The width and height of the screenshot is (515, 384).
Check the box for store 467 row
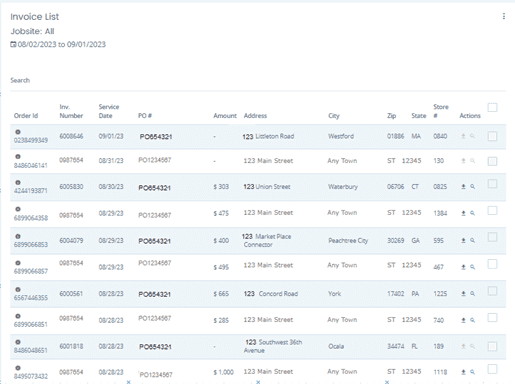[492, 264]
